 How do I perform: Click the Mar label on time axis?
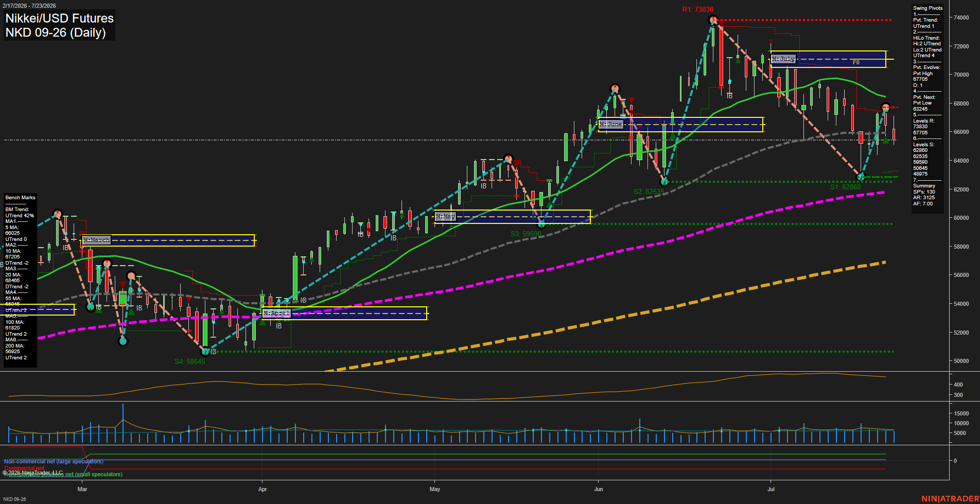pyautogui.click(x=82, y=489)
